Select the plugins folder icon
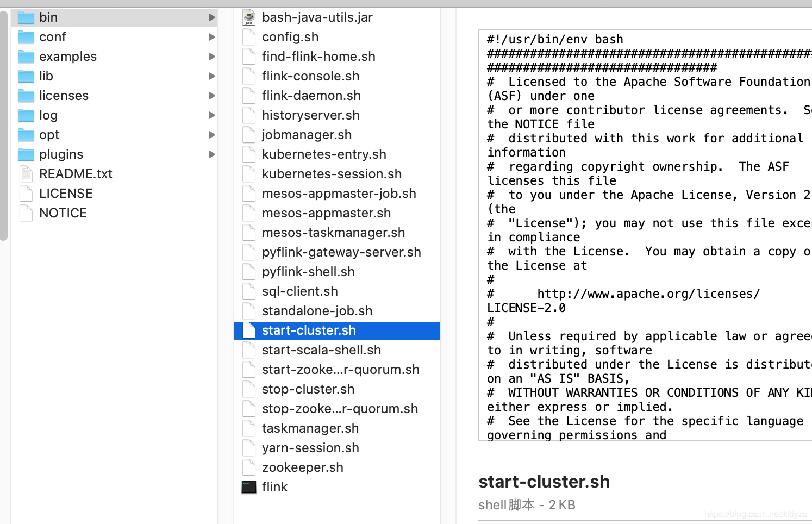 pyautogui.click(x=26, y=154)
